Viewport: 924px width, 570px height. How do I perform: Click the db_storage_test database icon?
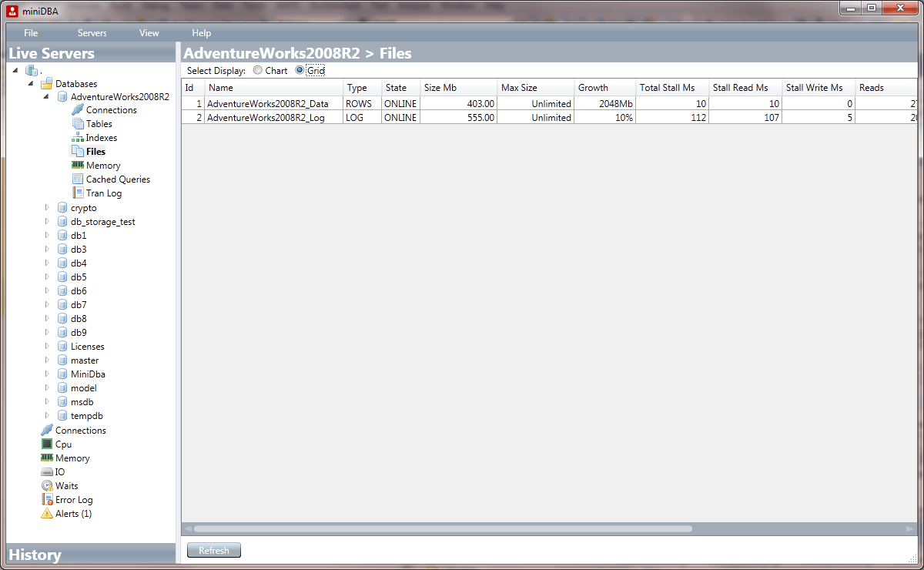click(62, 222)
